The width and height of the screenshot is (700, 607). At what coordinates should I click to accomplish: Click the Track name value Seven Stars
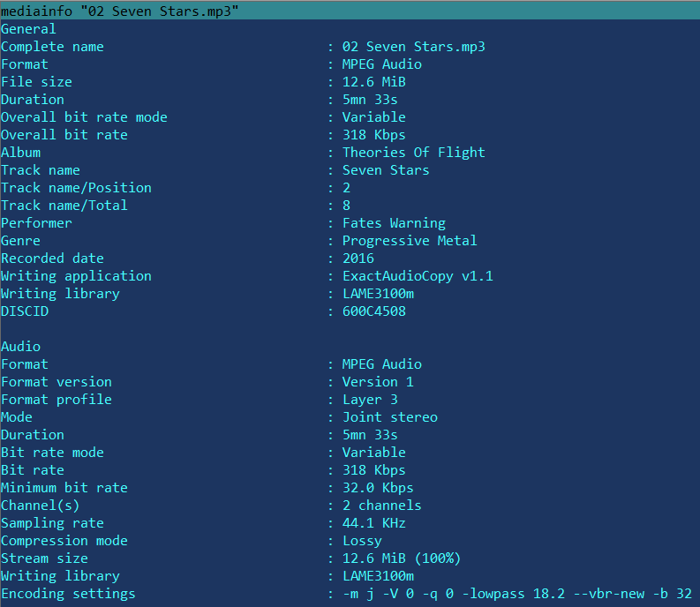386,170
